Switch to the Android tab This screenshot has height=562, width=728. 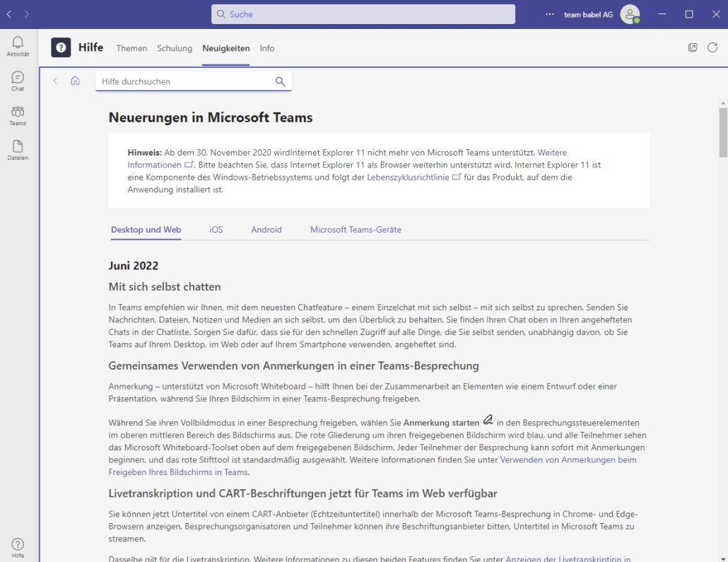point(266,230)
